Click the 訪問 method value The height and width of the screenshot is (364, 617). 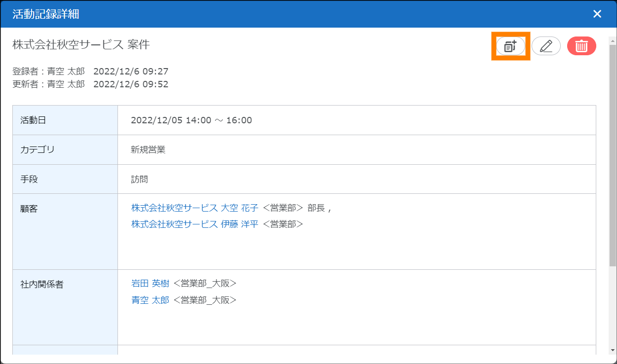pyautogui.click(x=140, y=180)
